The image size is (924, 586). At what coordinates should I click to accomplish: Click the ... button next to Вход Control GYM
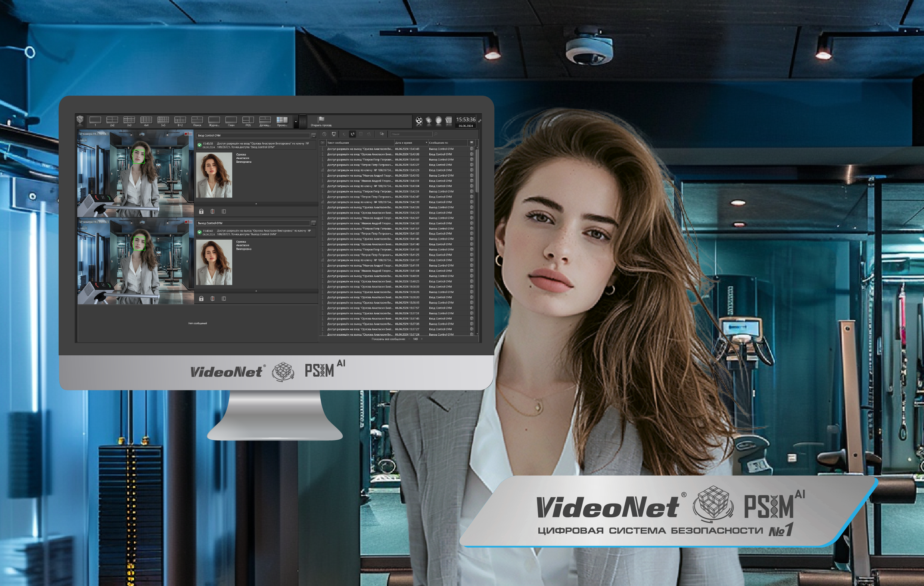click(314, 135)
